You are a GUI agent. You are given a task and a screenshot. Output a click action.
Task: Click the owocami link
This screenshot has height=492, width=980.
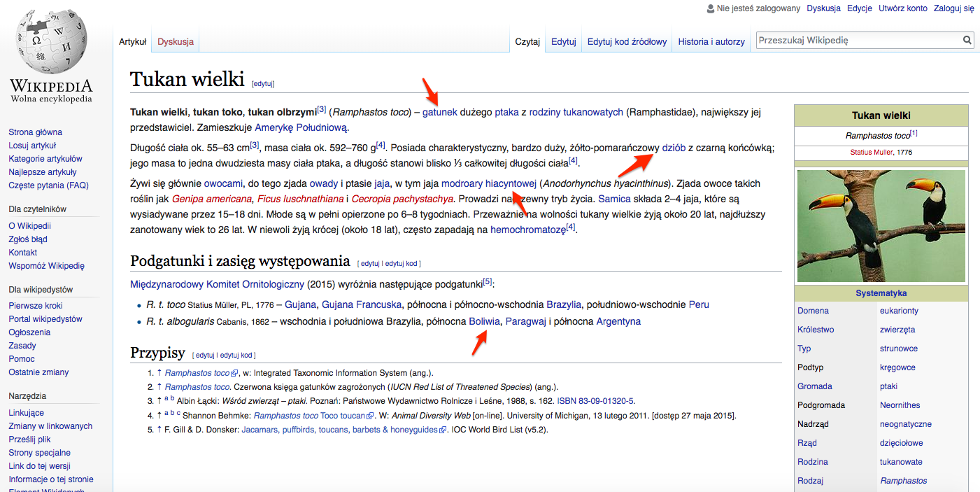223,184
